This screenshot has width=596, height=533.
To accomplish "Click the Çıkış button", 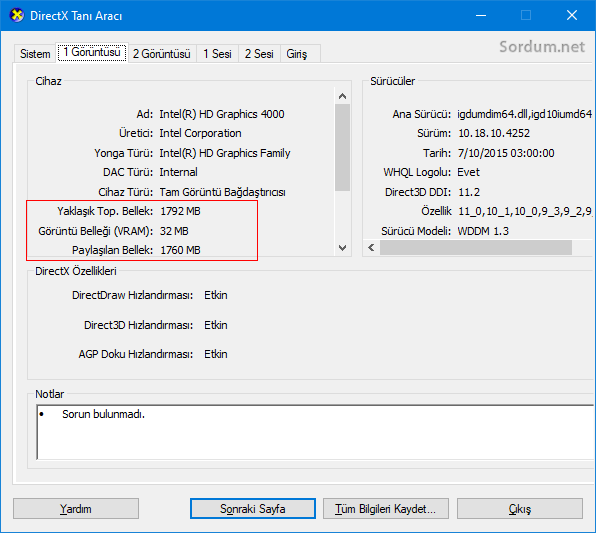I will (x=520, y=509).
